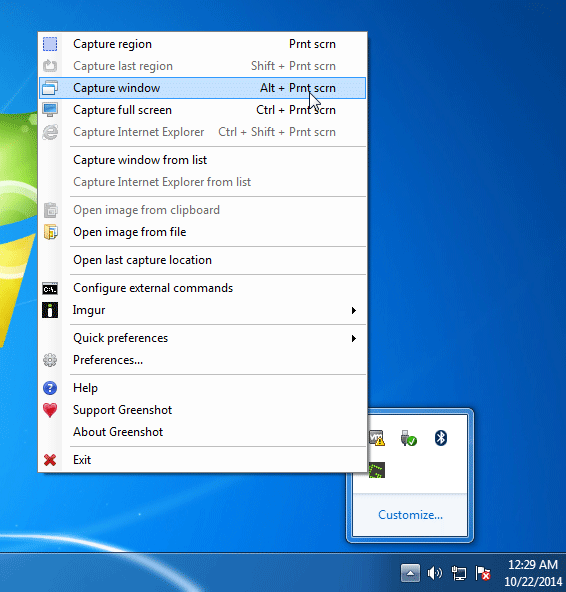Image resolution: width=566 pixels, height=592 pixels.
Task: Click the Capture window overlapping-windows icon
Action: pyautogui.click(x=50, y=88)
